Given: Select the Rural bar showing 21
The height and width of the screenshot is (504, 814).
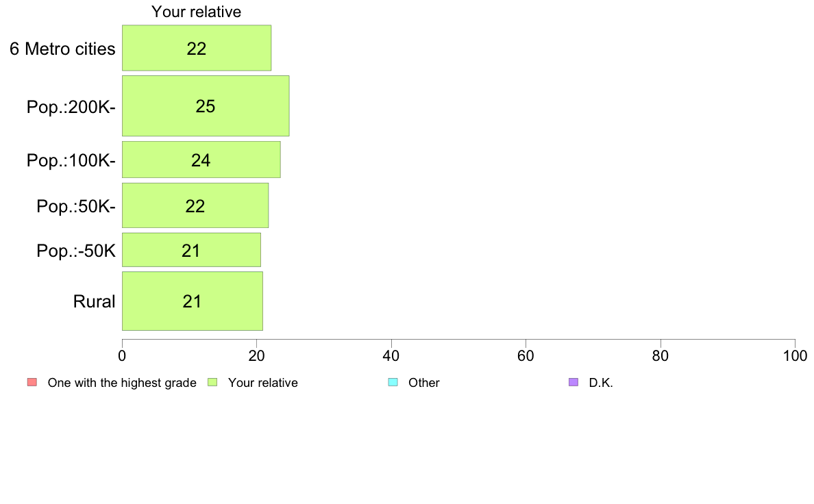Looking at the screenshot, I should point(192,301).
